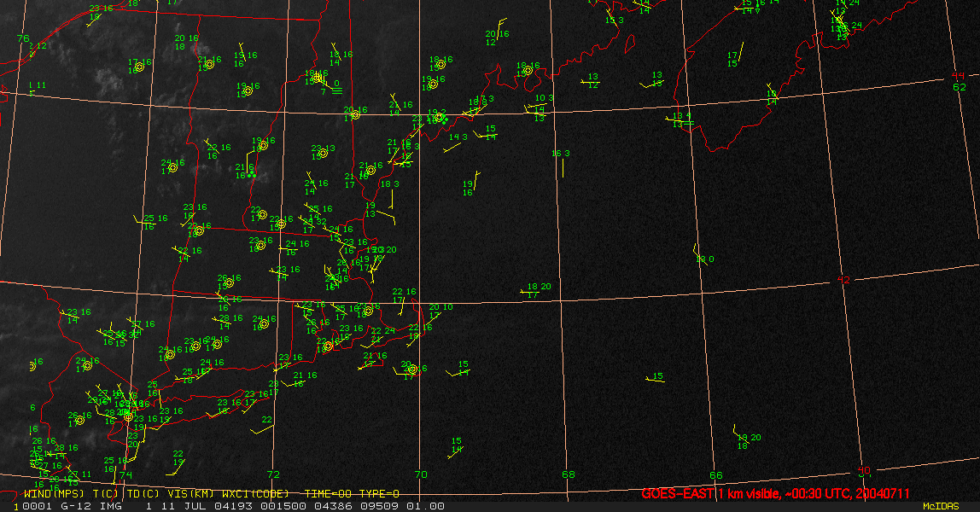Click the IMG text in status line

[109, 506]
